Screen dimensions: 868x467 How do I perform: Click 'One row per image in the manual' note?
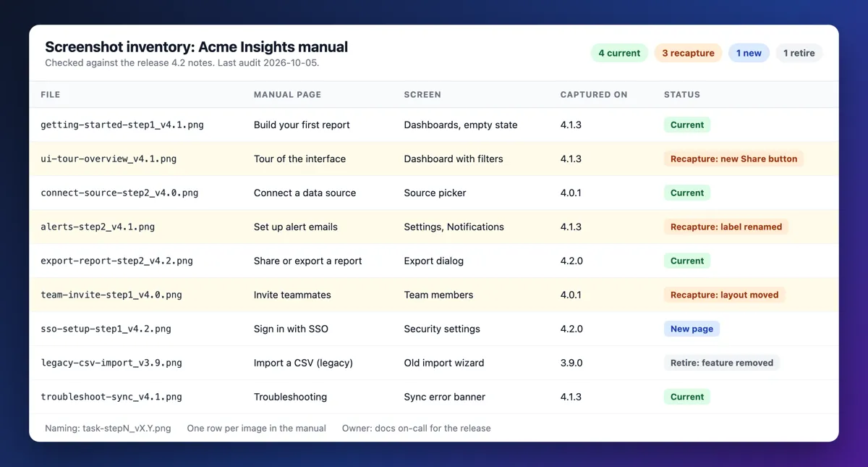(x=256, y=428)
